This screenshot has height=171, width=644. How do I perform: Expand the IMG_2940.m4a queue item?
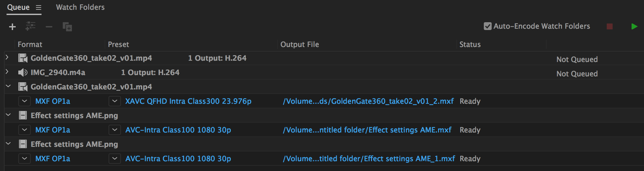pyautogui.click(x=7, y=72)
